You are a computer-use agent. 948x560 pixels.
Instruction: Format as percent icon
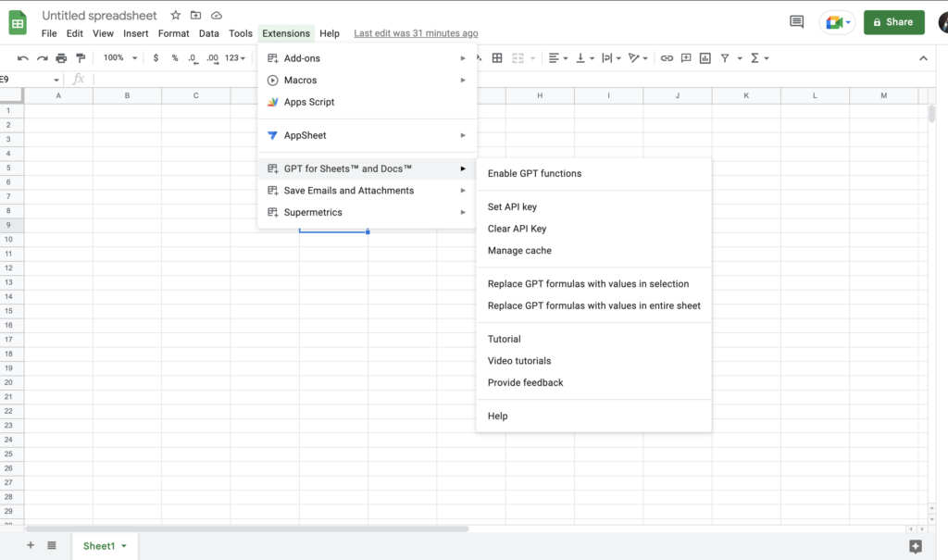pos(175,58)
